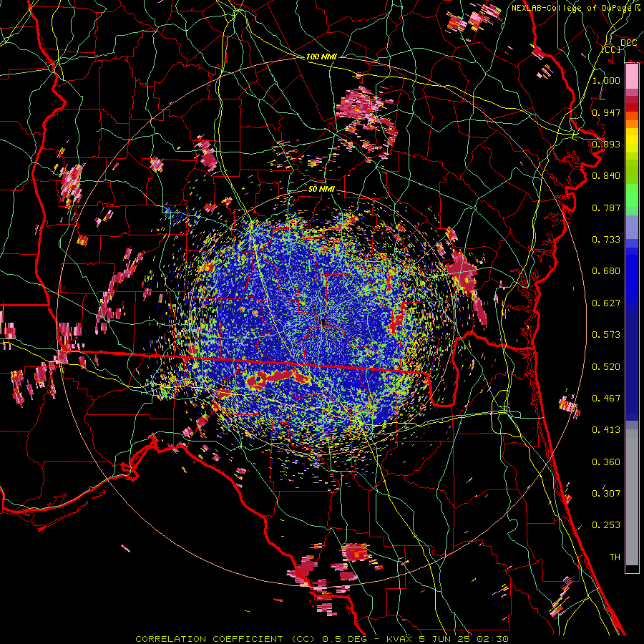644x644 pixels.
Task: Select the 0.787 scale label
Action: click(x=606, y=208)
